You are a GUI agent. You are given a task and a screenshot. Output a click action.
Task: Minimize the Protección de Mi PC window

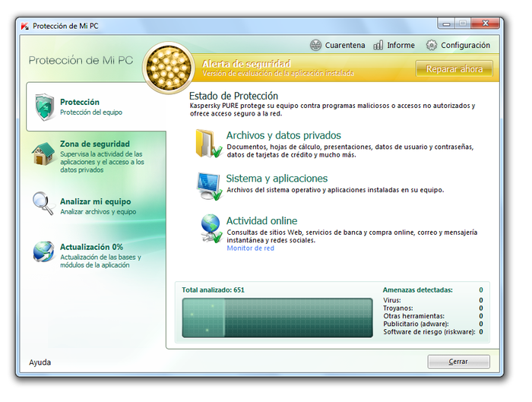(x=447, y=24)
